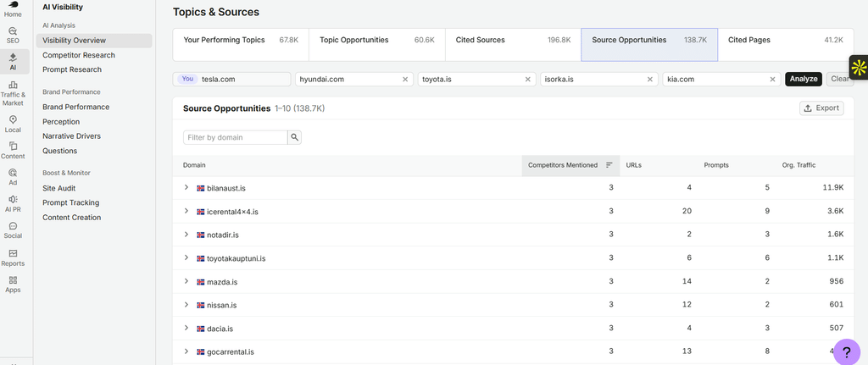Expand the gocarrental.is row
This screenshot has height=365, width=868.
click(x=186, y=351)
